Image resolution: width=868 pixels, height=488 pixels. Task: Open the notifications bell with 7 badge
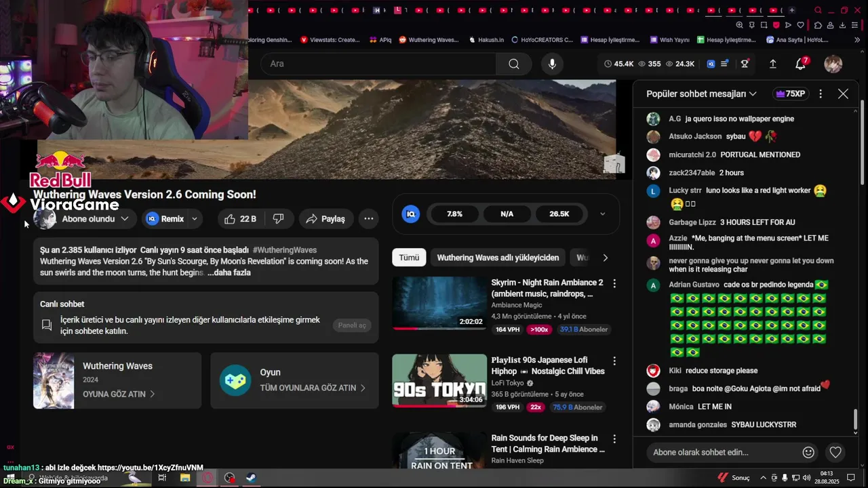click(x=801, y=64)
